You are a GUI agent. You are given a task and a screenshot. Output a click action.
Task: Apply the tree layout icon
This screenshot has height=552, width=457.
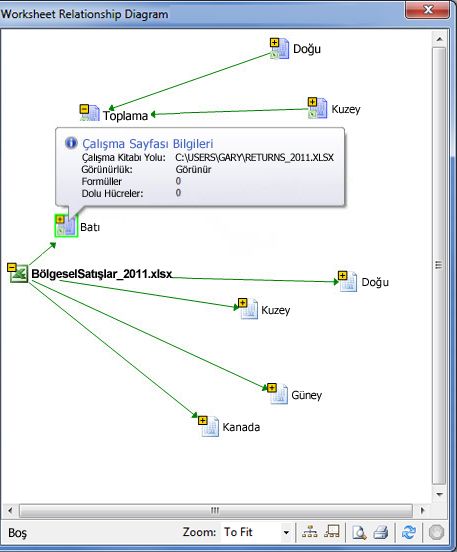click(x=310, y=532)
